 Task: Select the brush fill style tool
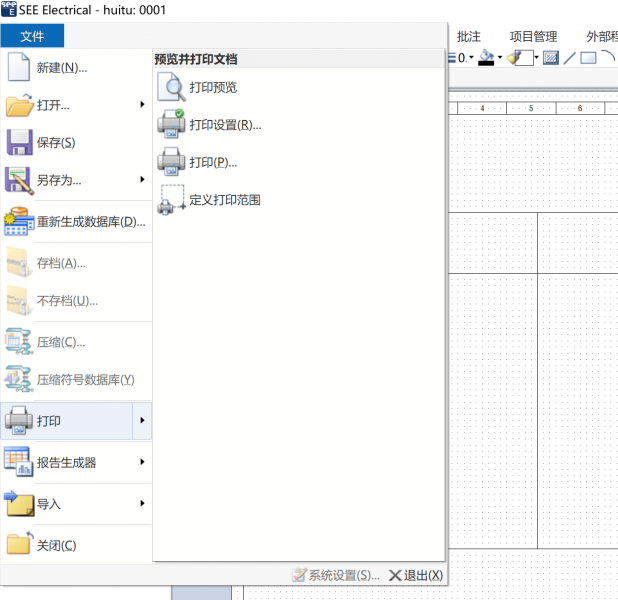coord(515,58)
